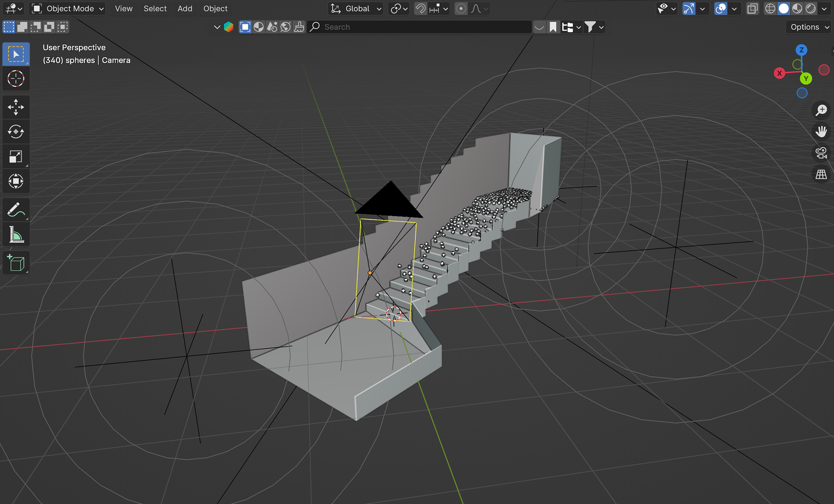Open Global transform orientation dropdown
834x504 pixels.
tap(357, 9)
